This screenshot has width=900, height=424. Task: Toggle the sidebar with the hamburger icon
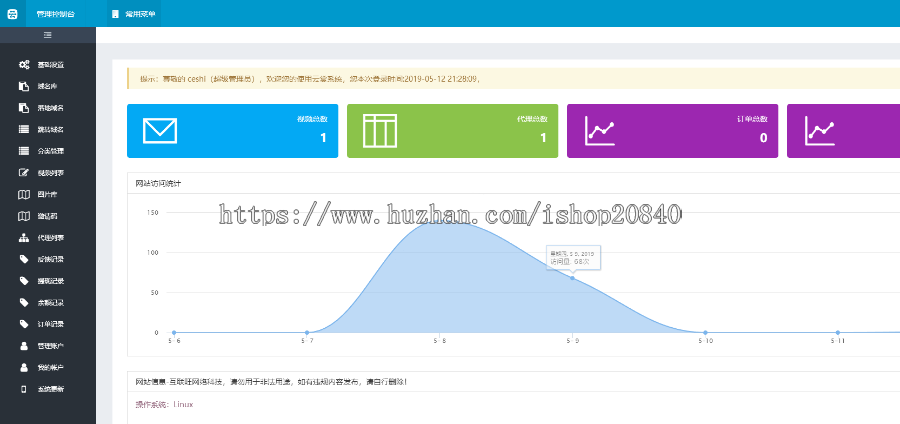(x=48, y=35)
